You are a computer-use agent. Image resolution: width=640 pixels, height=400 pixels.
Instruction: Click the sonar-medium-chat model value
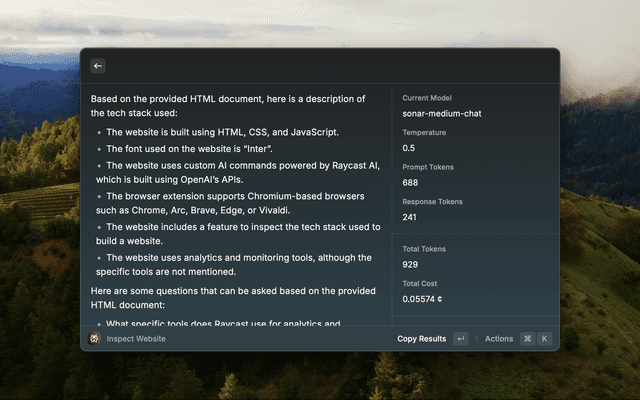tap(441, 114)
